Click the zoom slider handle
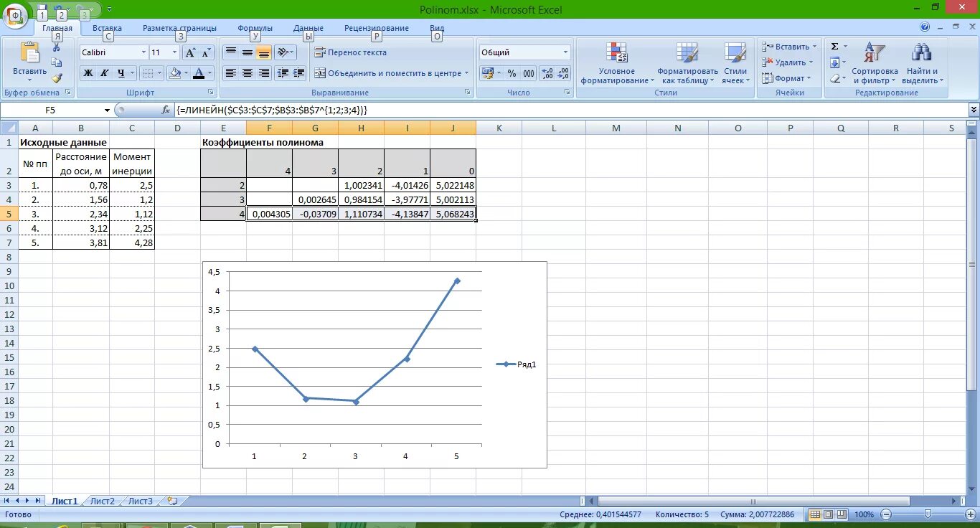980x528 pixels. 928,514
